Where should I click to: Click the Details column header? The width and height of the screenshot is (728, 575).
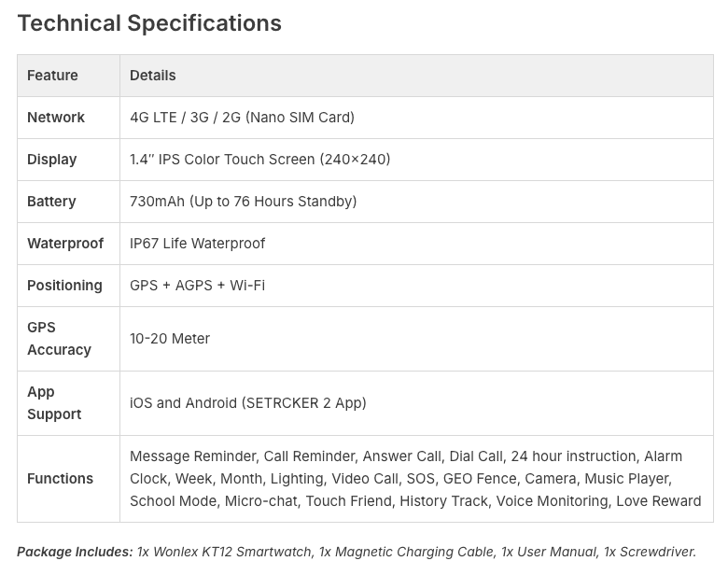pyautogui.click(x=153, y=76)
